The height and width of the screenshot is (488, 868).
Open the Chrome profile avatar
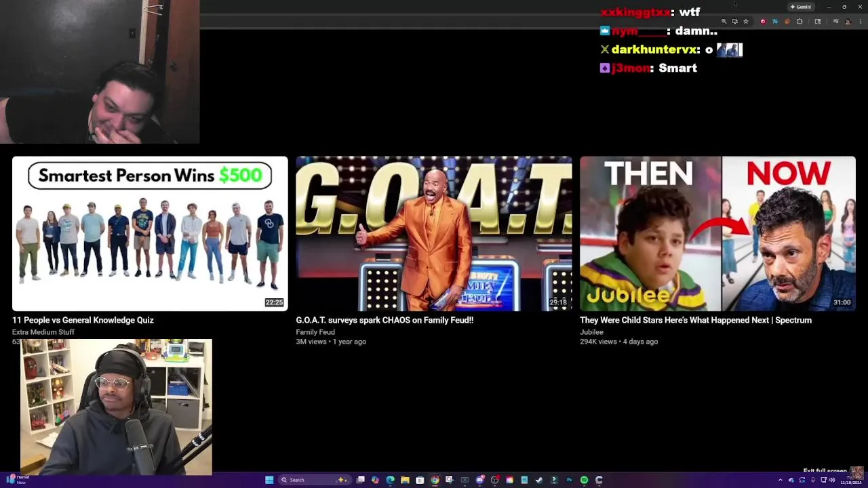(848, 22)
